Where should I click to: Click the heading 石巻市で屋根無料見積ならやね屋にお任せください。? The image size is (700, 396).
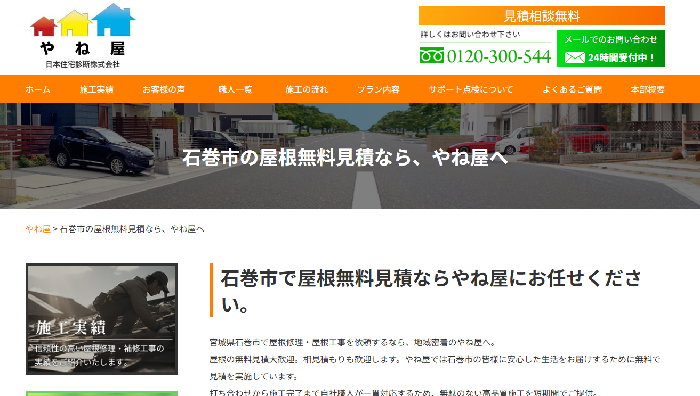431,291
